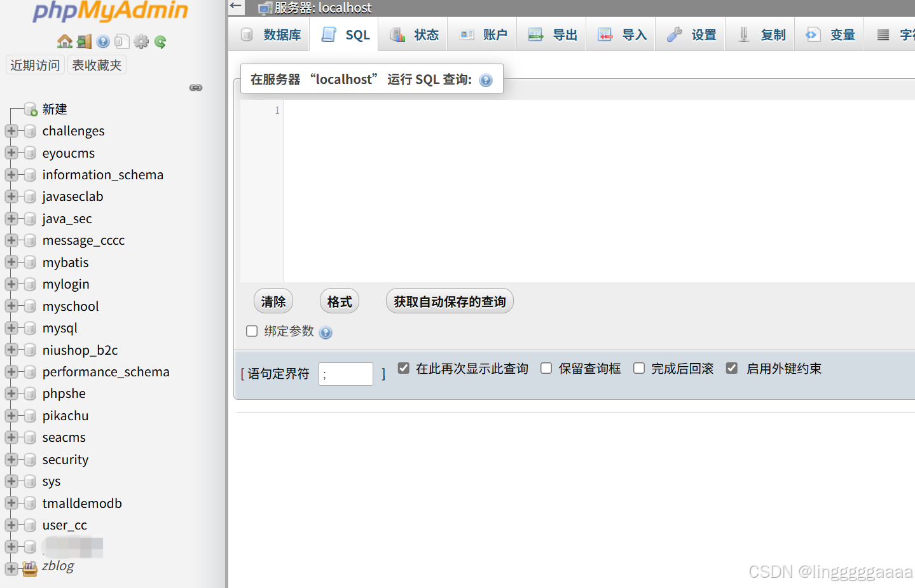Open the 复制 replication tab
Screen dimensions: 915x588
760,35
